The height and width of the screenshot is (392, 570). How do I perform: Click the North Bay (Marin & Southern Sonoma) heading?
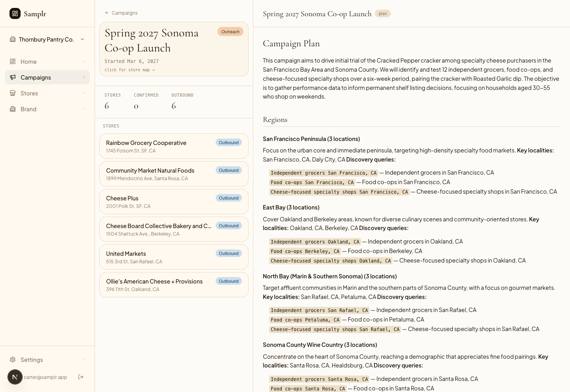tap(330, 276)
